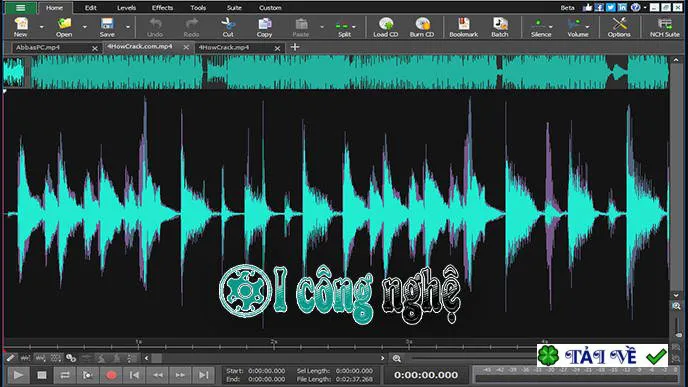This screenshot has width=688, height=387.
Task: Click the vertical zoom slider handle
Action: pos(678,335)
